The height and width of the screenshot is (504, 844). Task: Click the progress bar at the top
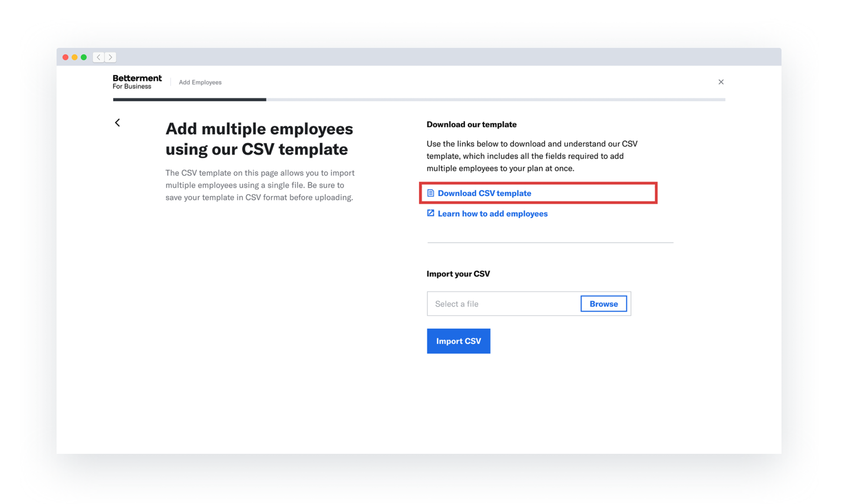[x=411, y=99]
